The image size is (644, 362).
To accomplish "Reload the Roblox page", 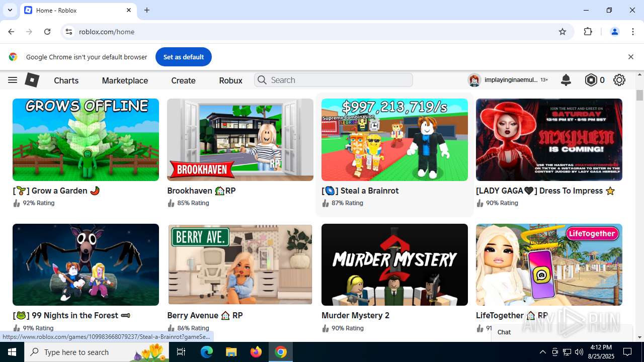I will (47, 32).
